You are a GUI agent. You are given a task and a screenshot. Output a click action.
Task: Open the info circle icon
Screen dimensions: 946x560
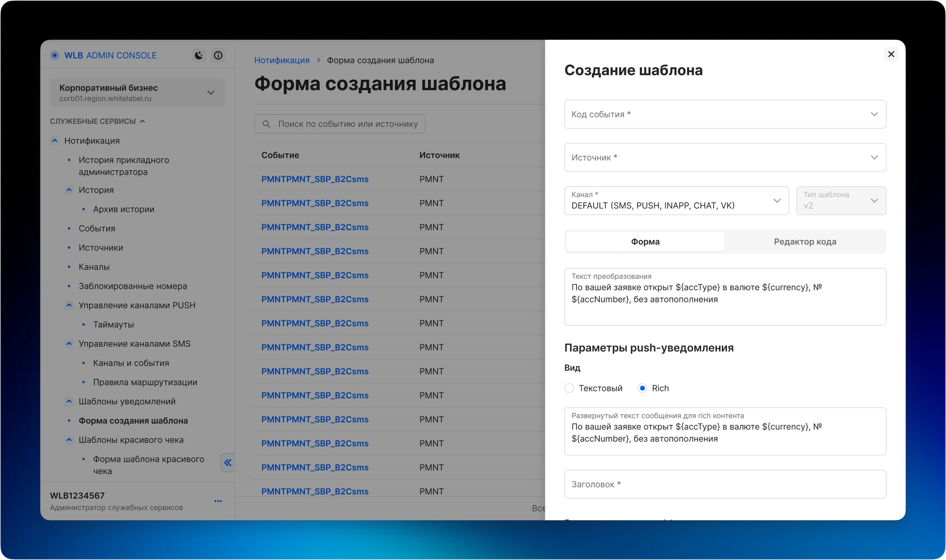tap(218, 55)
